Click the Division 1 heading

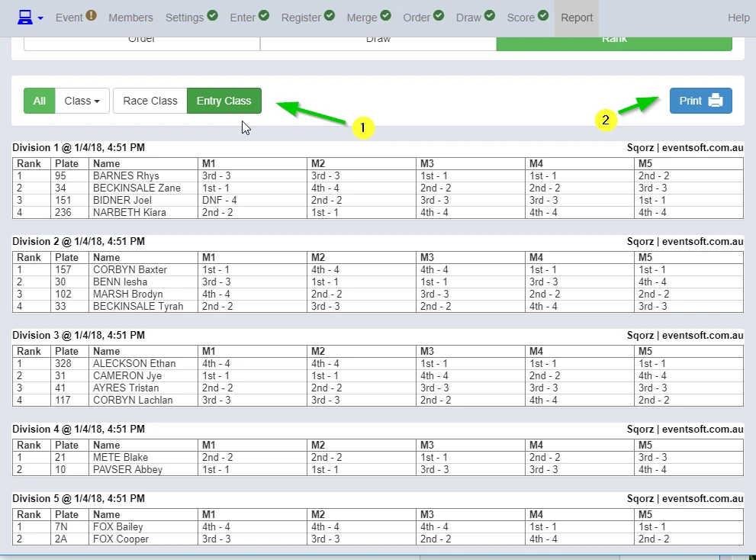[x=79, y=147]
